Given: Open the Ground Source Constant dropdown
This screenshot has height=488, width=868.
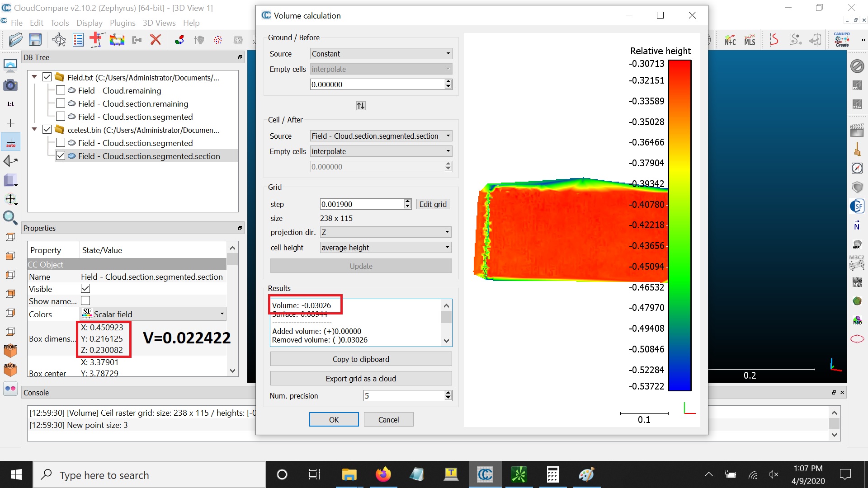Looking at the screenshot, I should 381,54.
